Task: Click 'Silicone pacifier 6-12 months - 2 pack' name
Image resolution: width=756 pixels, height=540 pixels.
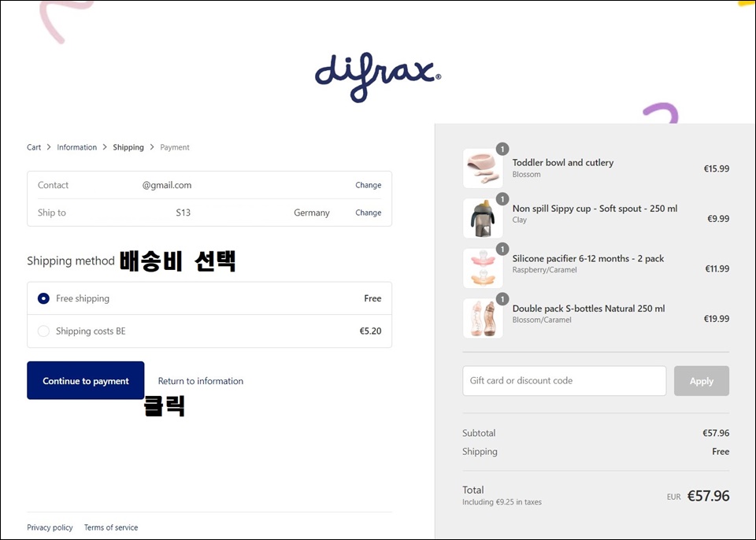Action: click(587, 258)
